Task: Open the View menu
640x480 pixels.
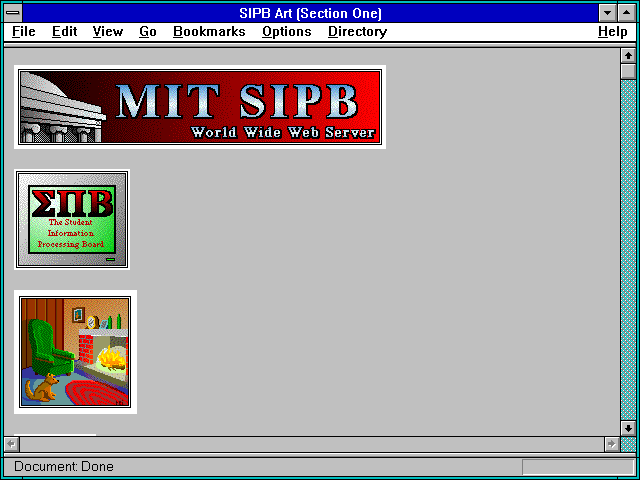Action: pyautogui.click(x=108, y=31)
